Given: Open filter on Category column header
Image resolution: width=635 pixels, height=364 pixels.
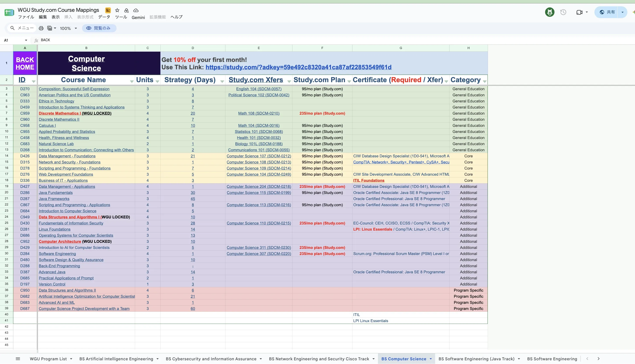Looking at the screenshot, I should [x=485, y=82].
